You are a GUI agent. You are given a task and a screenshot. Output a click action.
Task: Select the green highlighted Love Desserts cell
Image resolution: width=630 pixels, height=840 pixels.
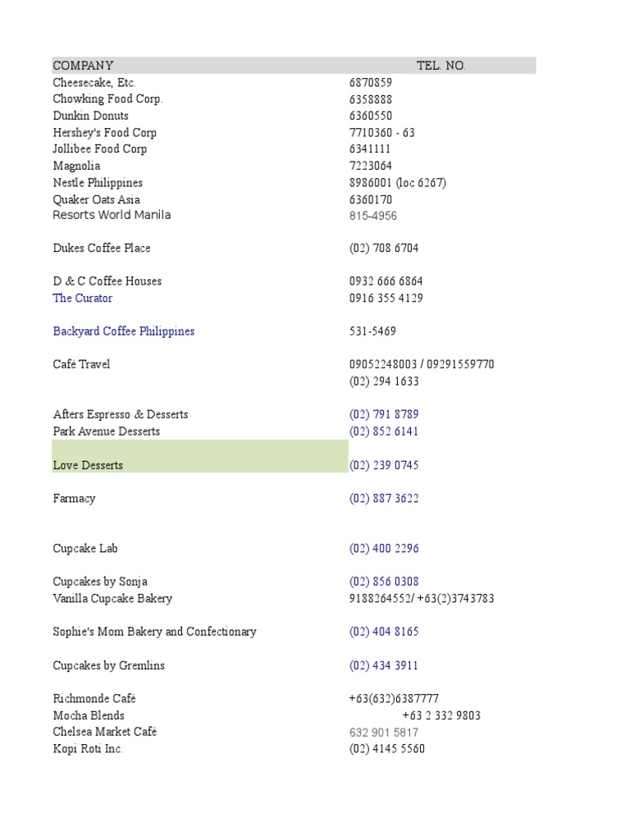(199, 456)
